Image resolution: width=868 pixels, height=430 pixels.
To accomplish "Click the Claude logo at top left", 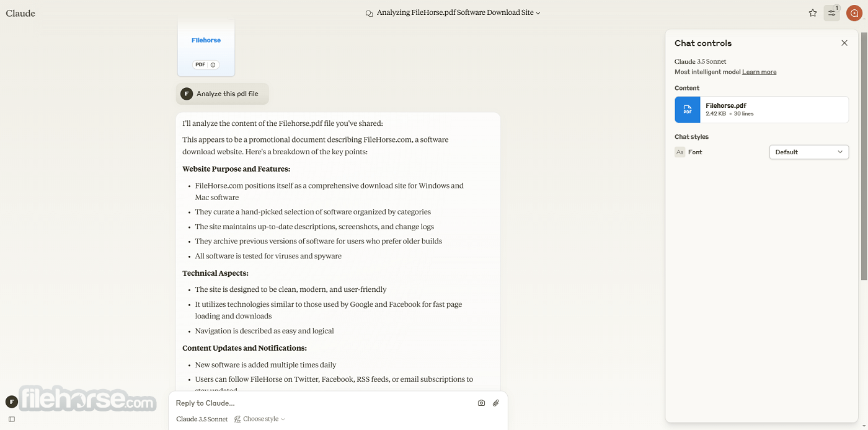I will [20, 13].
